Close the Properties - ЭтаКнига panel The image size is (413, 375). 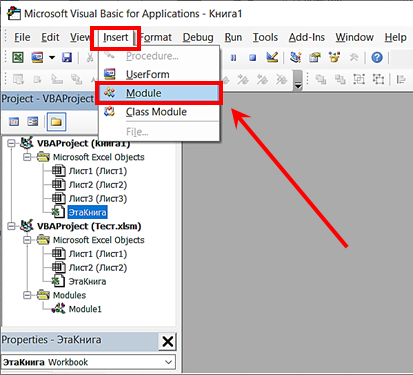167,341
